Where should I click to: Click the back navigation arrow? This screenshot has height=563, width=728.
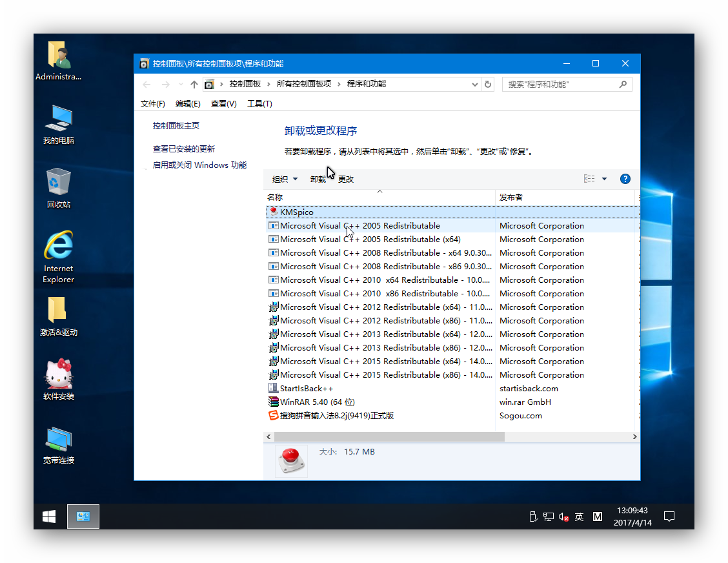147,84
